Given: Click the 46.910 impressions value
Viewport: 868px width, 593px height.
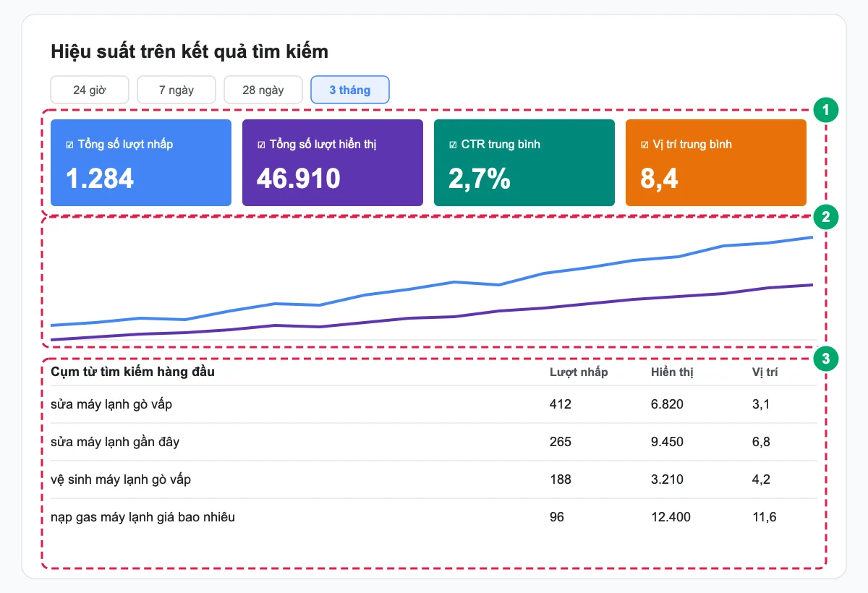Looking at the screenshot, I should pyautogui.click(x=299, y=178).
